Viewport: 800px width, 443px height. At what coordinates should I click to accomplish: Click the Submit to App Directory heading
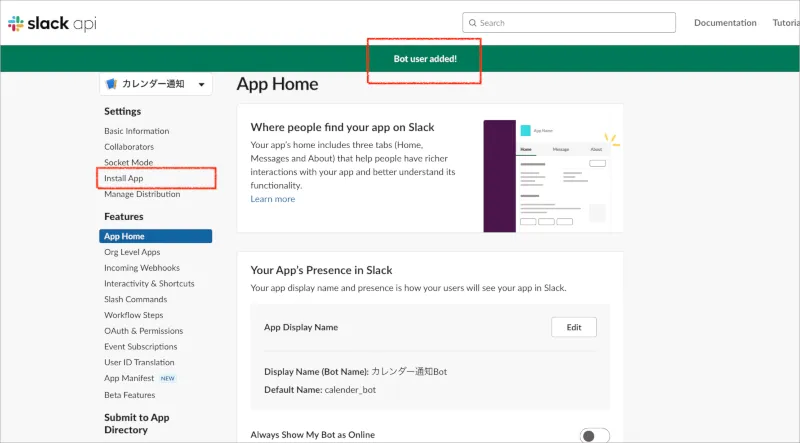[137, 424]
